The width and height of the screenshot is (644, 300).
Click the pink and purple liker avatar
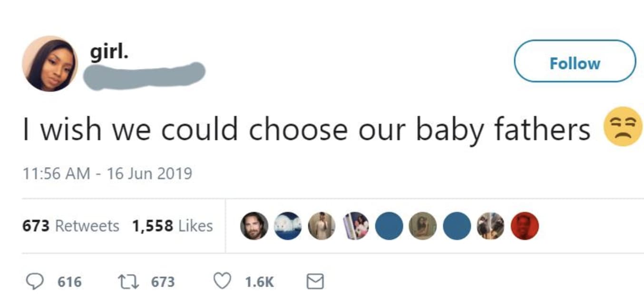point(355,226)
